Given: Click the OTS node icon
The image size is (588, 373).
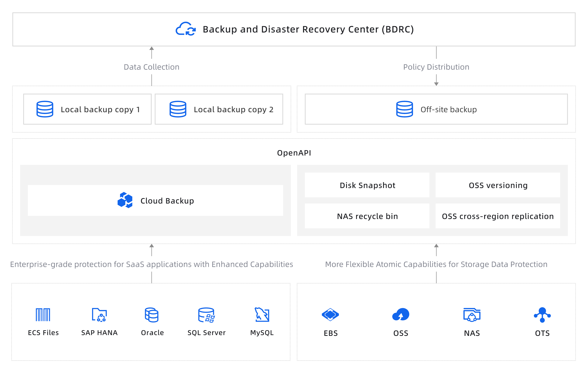Looking at the screenshot, I should click(x=542, y=315).
